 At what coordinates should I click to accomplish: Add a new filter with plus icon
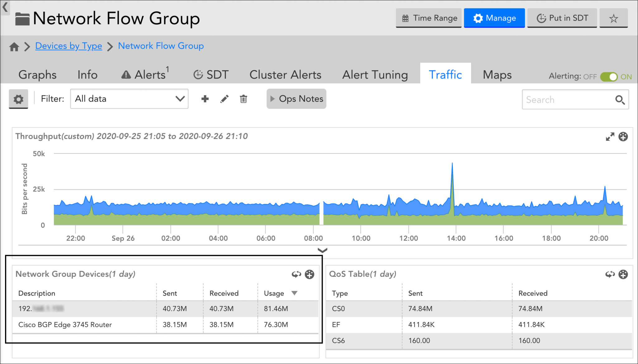(x=205, y=99)
